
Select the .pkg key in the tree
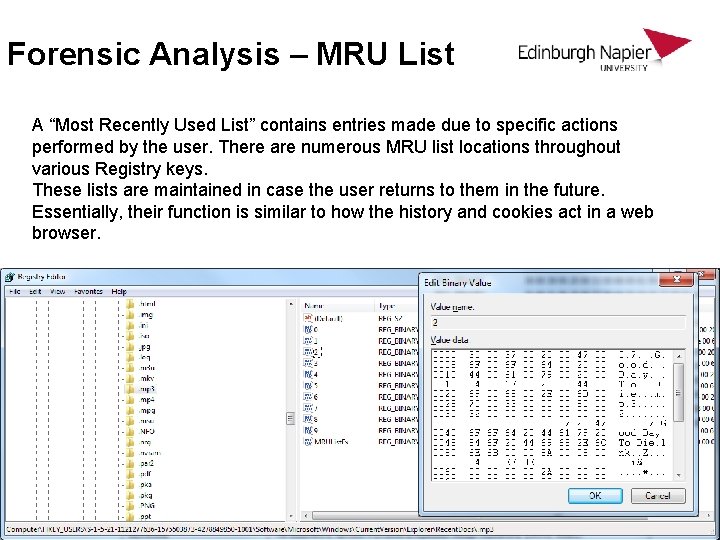tap(146, 495)
